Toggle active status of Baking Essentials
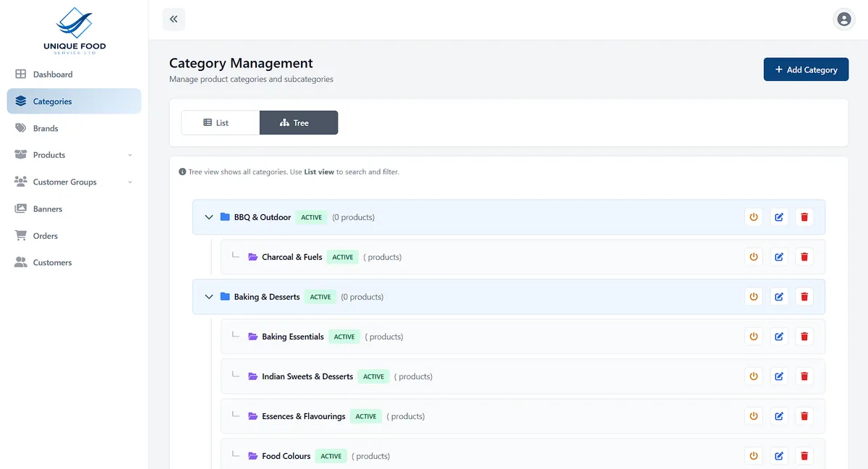The width and height of the screenshot is (868, 469). 754,337
